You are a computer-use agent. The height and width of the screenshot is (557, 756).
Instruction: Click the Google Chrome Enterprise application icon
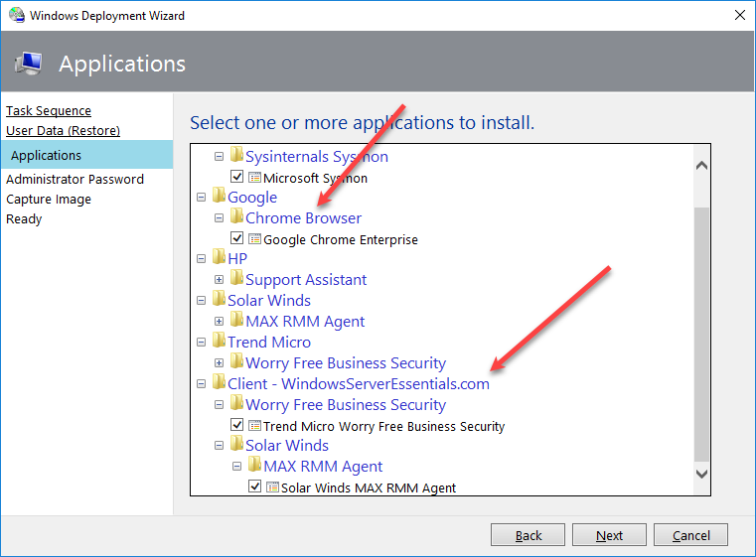(254, 239)
